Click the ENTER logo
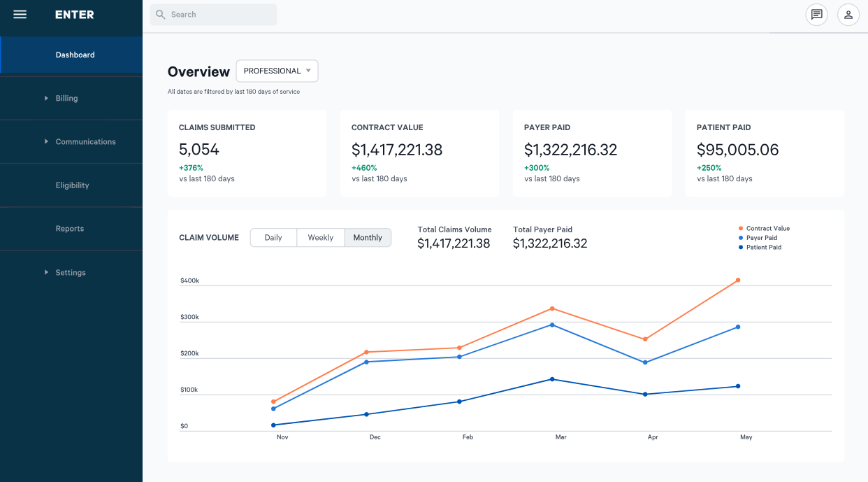This screenshot has height=482, width=868. (75, 15)
